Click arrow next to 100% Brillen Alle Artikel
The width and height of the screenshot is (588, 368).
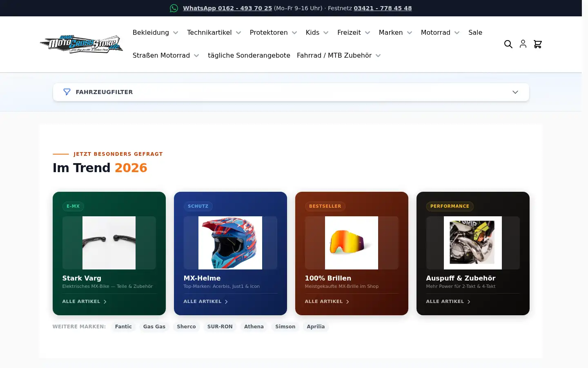click(x=347, y=302)
